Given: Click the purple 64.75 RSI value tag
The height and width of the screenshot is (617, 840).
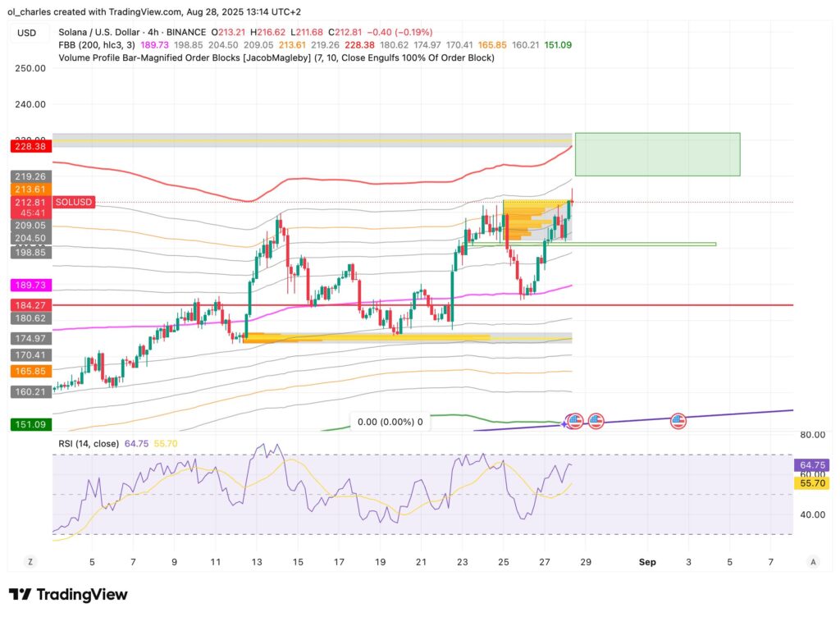Looking at the screenshot, I should 811,464.
